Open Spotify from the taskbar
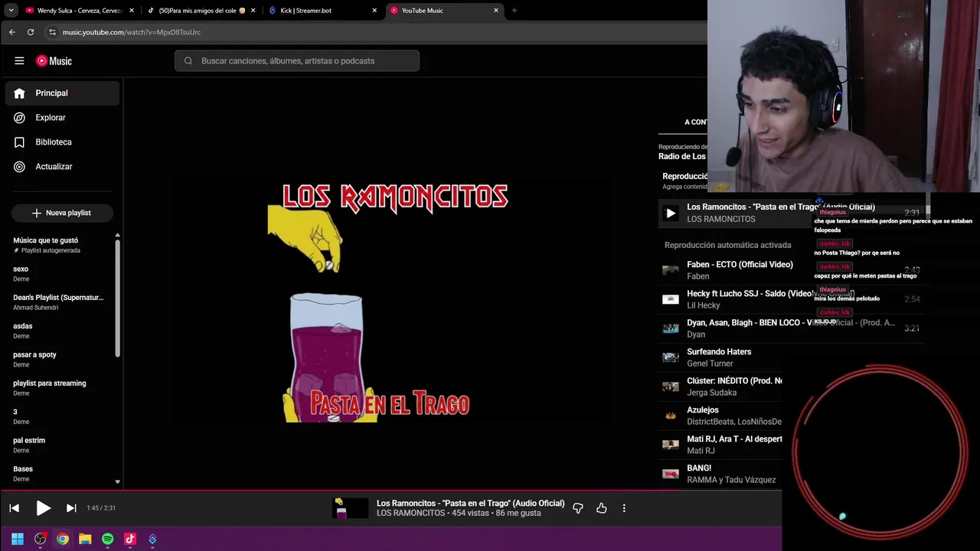 point(108,539)
